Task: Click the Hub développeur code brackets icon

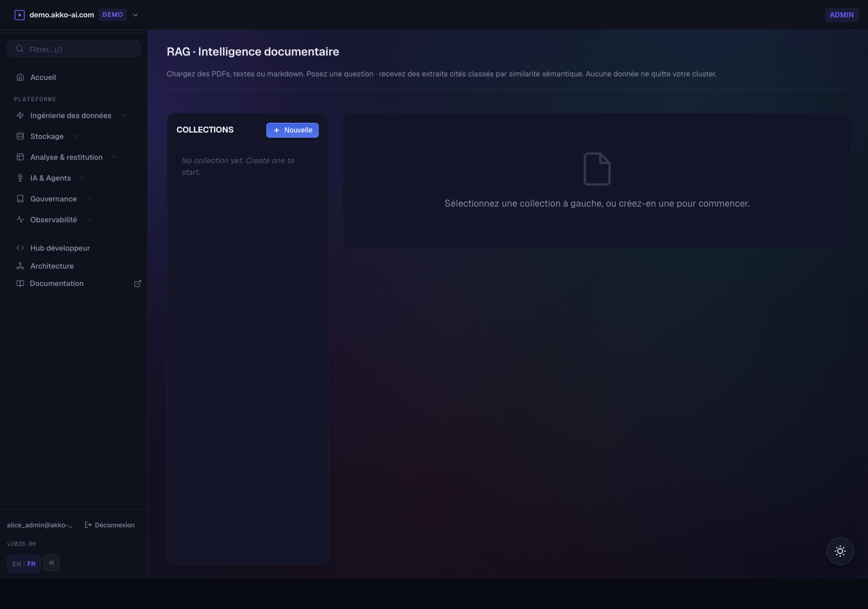Action: click(x=20, y=248)
